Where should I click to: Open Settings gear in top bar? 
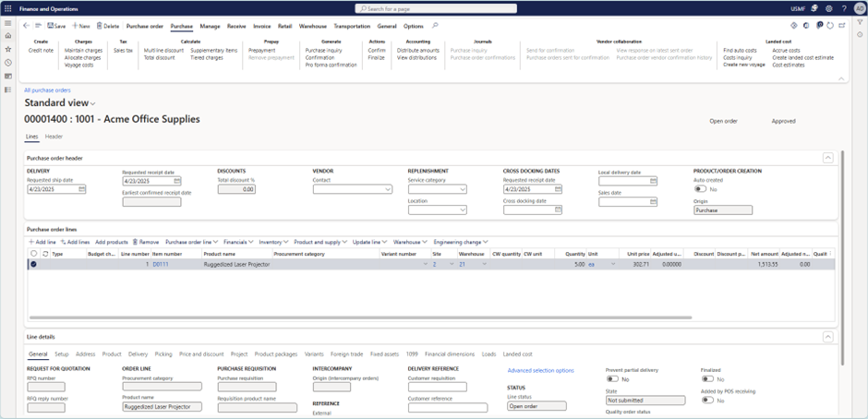(x=828, y=9)
